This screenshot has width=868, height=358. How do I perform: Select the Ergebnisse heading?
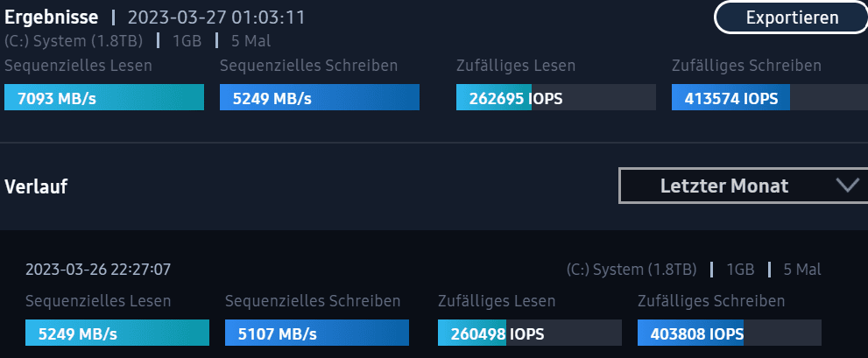53,17
